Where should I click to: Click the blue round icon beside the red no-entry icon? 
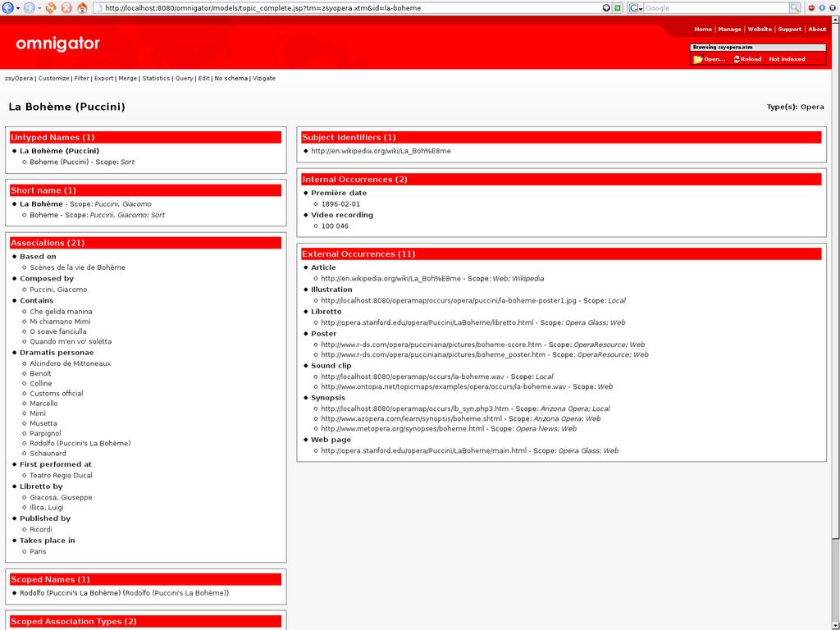pyautogui.click(x=822, y=8)
